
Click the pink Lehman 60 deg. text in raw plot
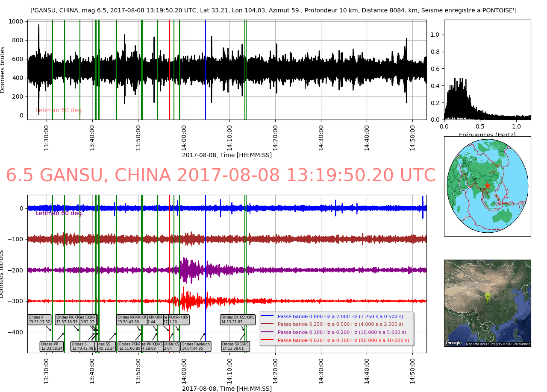pos(59,111)
